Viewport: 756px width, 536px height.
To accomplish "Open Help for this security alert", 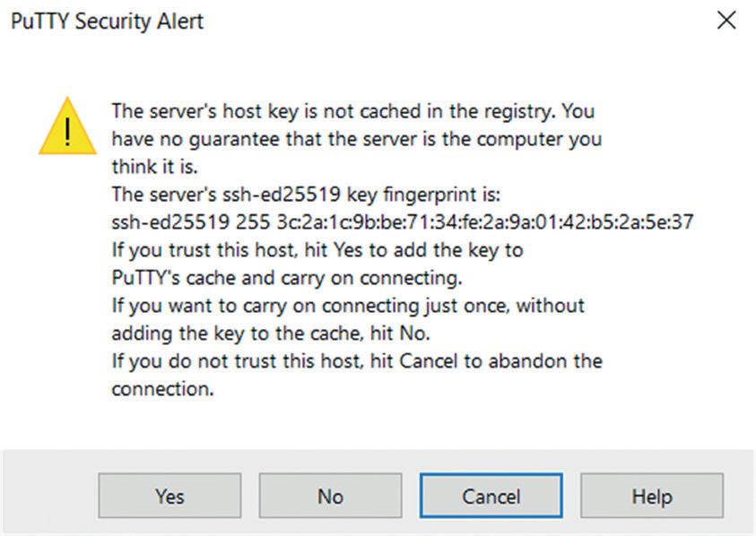I will 651,496.
